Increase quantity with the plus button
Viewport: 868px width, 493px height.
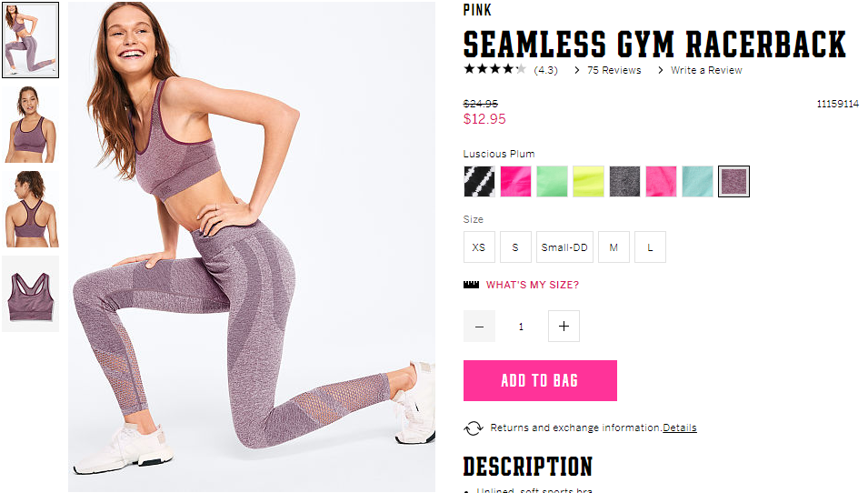(x=564, y=327)
